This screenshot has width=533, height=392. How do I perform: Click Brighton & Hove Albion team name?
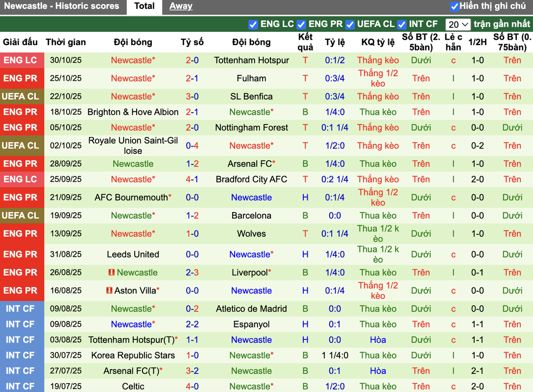(x=133, y=112)
